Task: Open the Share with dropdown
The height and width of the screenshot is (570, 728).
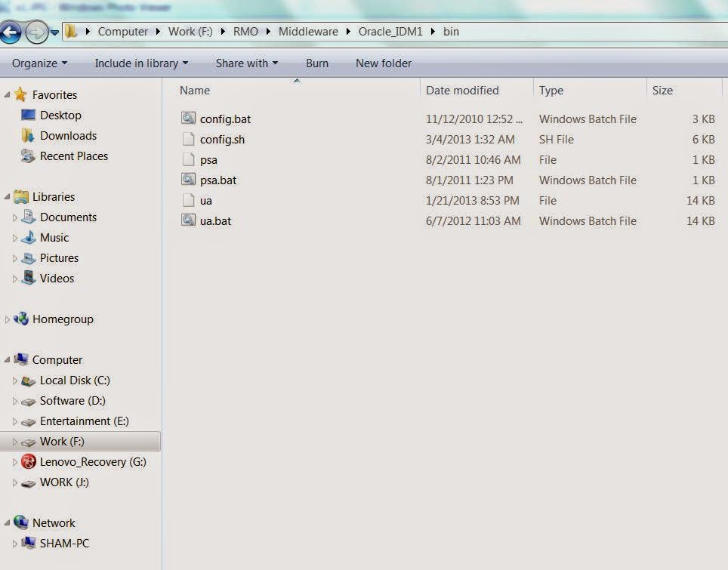Action: coord(246,63)
